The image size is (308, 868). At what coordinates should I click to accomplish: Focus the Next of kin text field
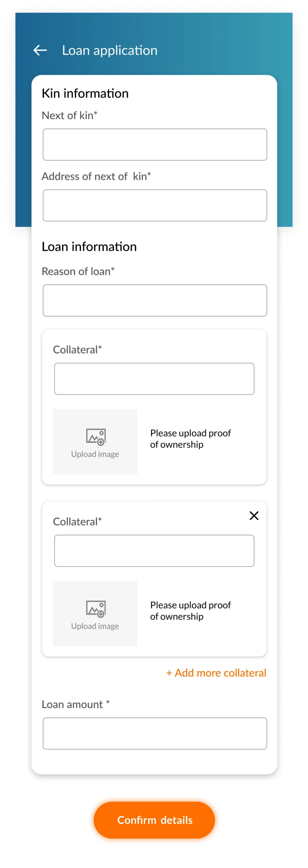pyautogui.click(x=155, y=144)
